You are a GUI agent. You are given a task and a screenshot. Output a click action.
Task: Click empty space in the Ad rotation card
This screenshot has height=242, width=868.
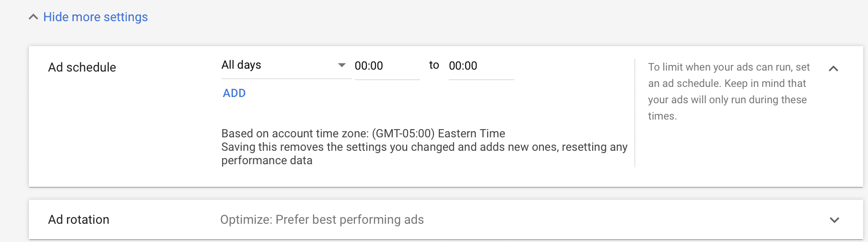623,219
